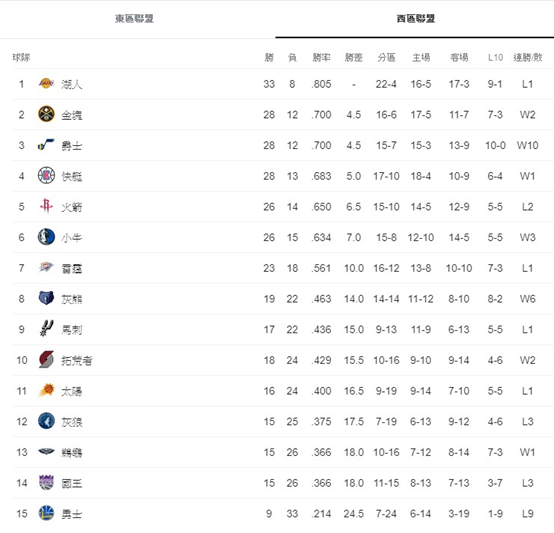The width and height of the screenshot is (554, 533).
Task: Sort by the L10 column header
Action: click(x=495, y=57)
